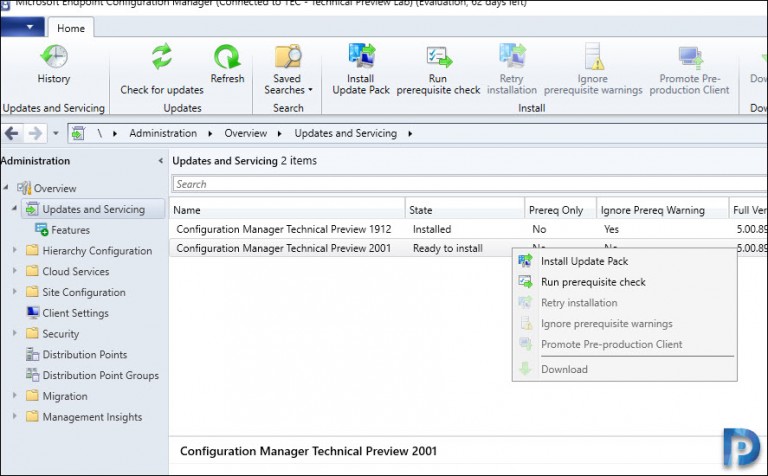Sort by Ignore Prereq Warning column header

[x=662, y=210]
